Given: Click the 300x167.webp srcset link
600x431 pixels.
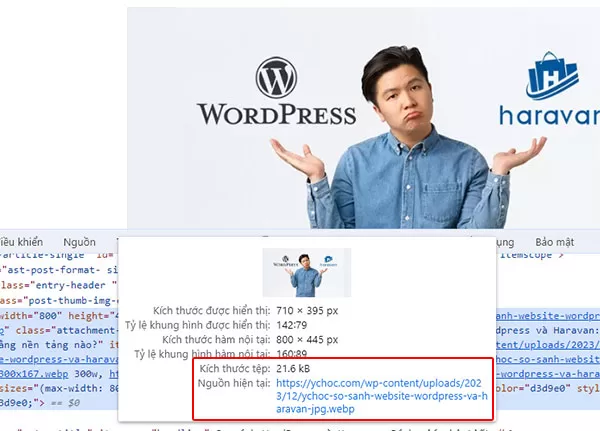Looking at the screenshot, I should click(x=34, y=374).
